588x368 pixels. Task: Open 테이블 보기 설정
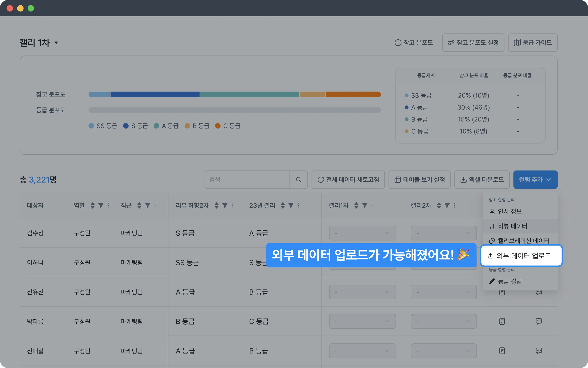(419, 180)
